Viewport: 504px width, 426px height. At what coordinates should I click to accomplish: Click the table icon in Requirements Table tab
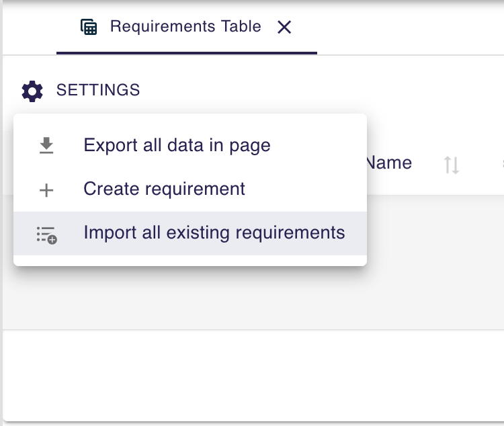[x=88, y=27]
